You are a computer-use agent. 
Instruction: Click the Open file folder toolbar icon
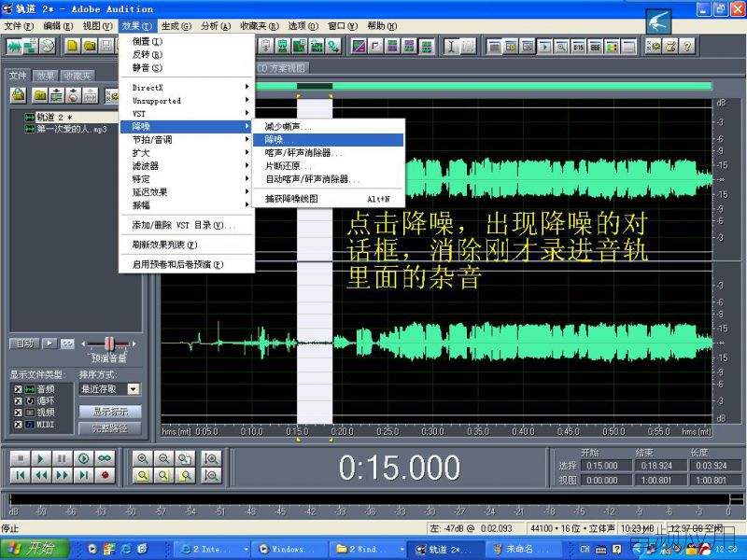(90, 46)
